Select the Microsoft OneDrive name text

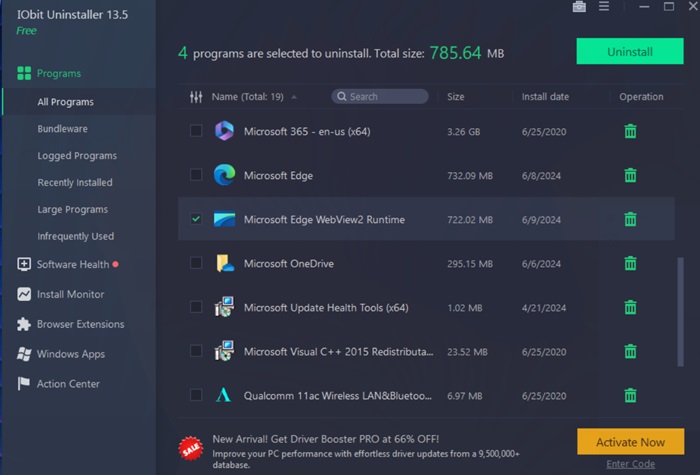click(289, 263)
